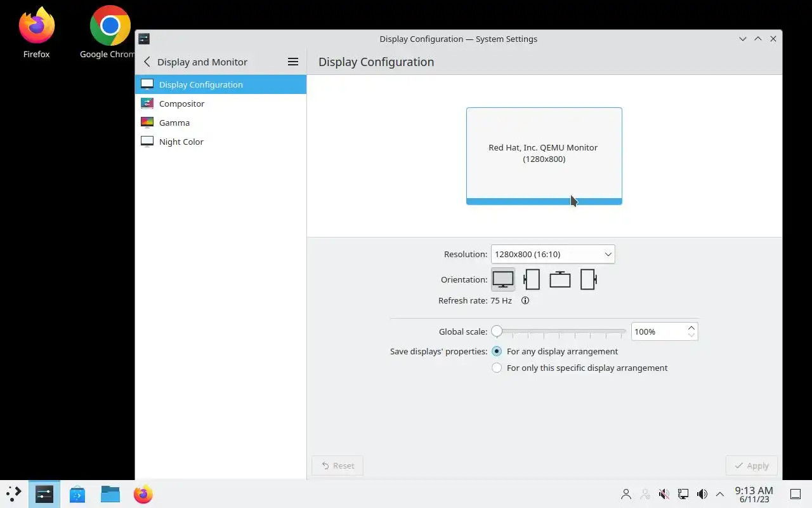This screenshot has height=508, width=812.
Task: Go back from Display and Monitor
Action: 147,62
